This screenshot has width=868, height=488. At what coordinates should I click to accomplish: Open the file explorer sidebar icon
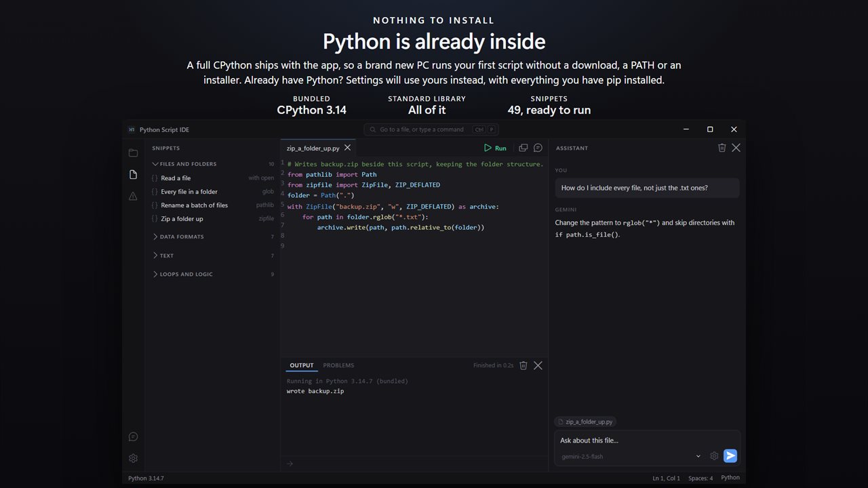[133, 153]
